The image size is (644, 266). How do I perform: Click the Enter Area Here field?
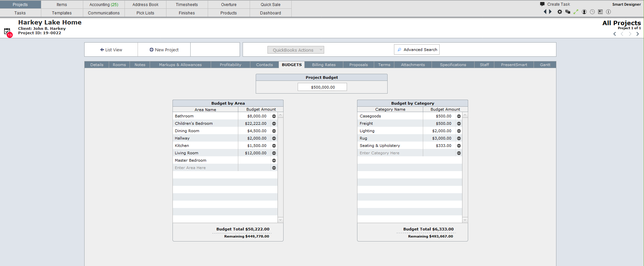pyautogui.click(x=205, y=168)
